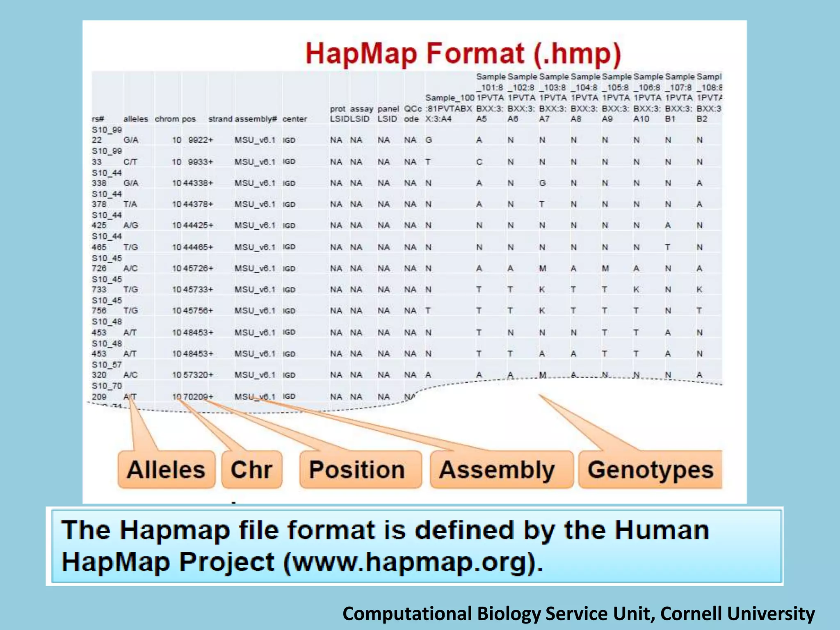The width and height of the screenshot is (840, 630).
Task: Click the Alleles callout label
Action: coord(166,470)
